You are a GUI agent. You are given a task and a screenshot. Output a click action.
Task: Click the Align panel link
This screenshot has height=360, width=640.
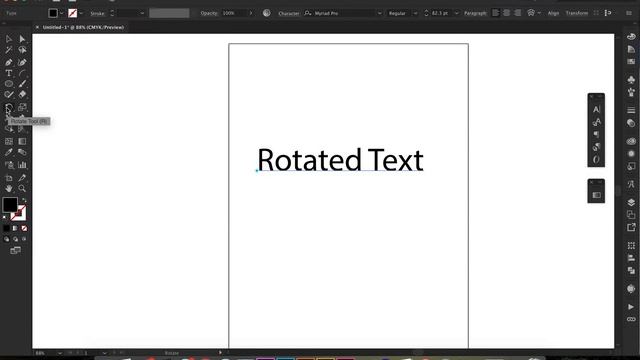pyautogui.click(x=553, y=13)
